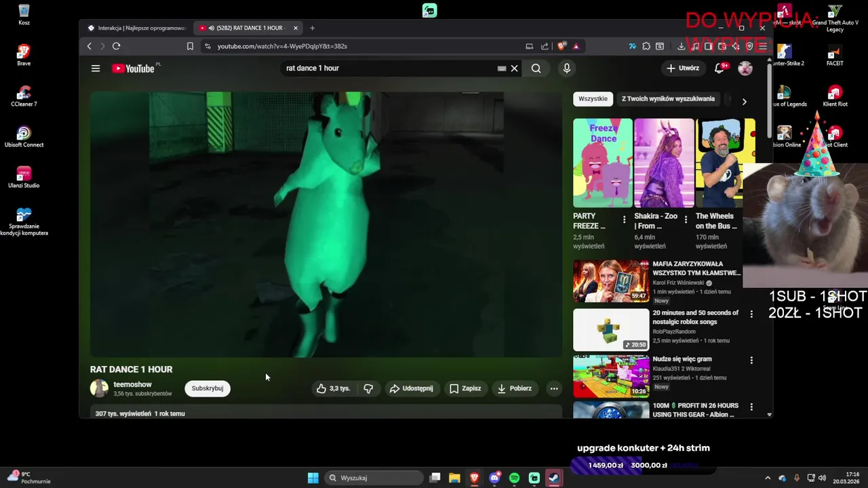
Task: Open the account avatar menu
Action: tap(745, 68)
